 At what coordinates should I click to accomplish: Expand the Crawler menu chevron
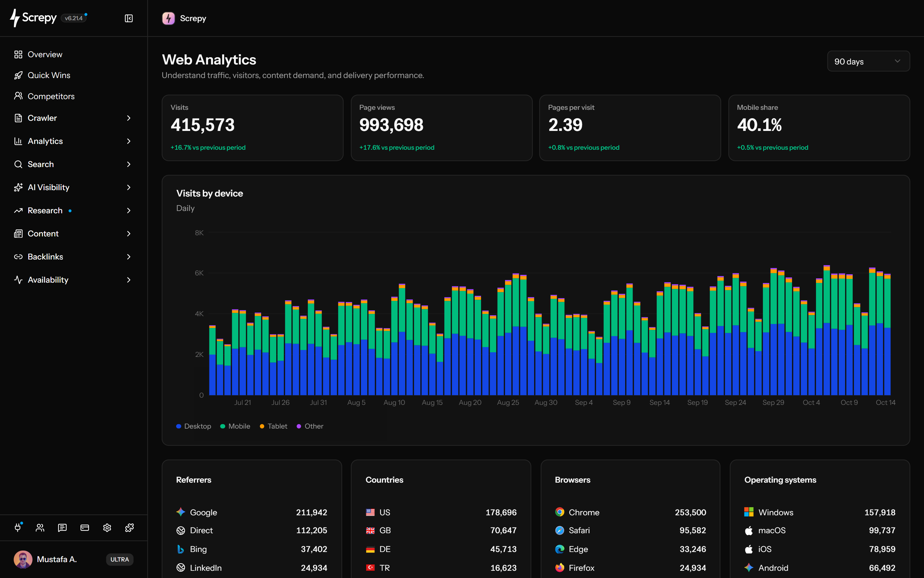[x=129, y=118]
